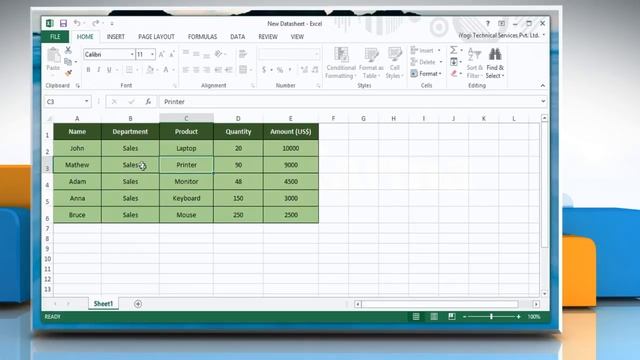Switch to the DATA tab
640x360 pixels.
pyautogui.click(x=238, y=37)
